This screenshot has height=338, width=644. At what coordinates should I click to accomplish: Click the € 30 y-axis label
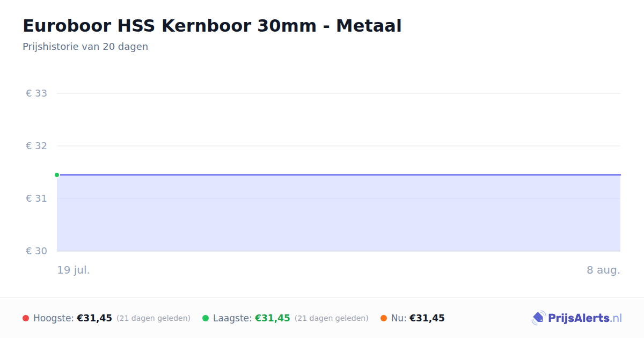pos(36,251)
